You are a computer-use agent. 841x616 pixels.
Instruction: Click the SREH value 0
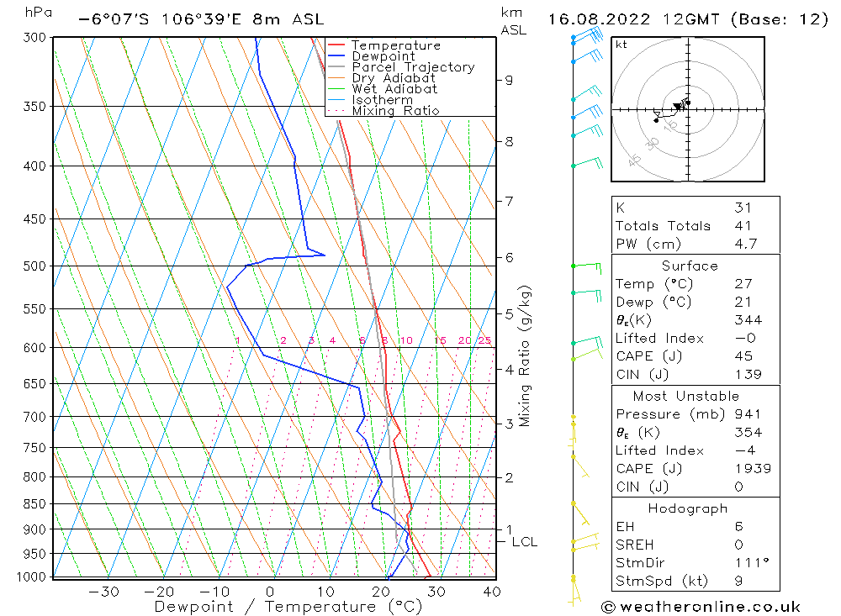pyautogui.click(x=738, y=545)
